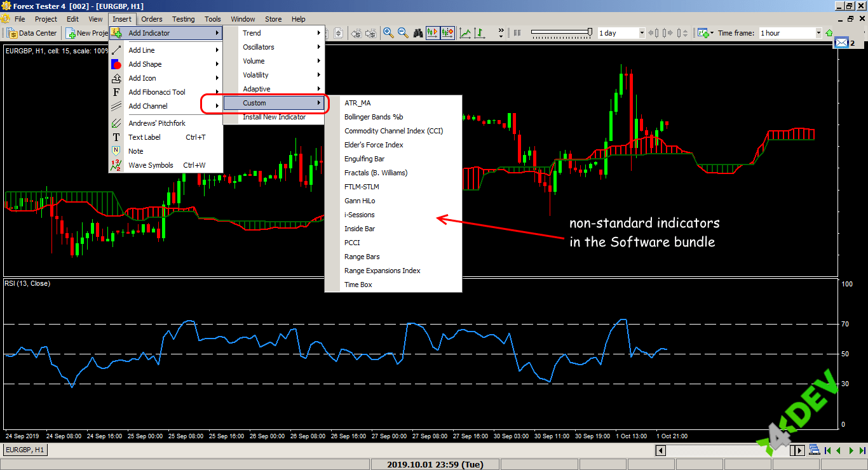Toggle the sell order candlestick icon
This screenshot has width=868, height=470.
(x=448, y=32)
